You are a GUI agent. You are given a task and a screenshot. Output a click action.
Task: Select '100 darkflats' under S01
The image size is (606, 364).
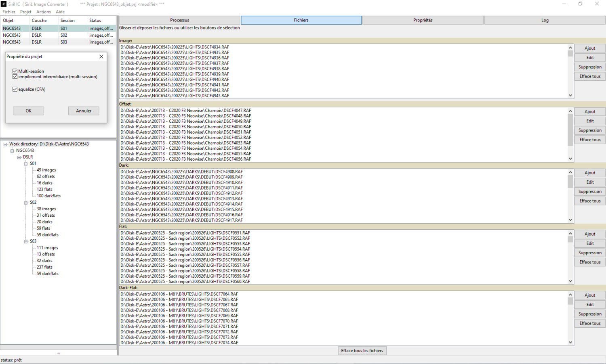(x=48, y=196)
